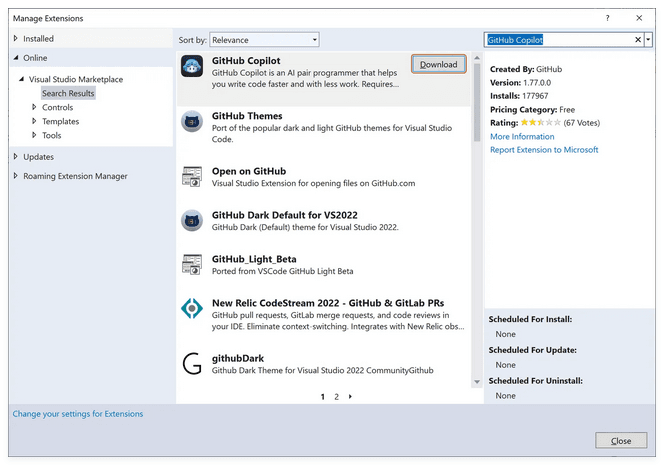Click the GitHub Dark Default for VS2022 icon
The width and height of the screenshot is (664, 466).
pyautogui.click(x=192, y=221)
